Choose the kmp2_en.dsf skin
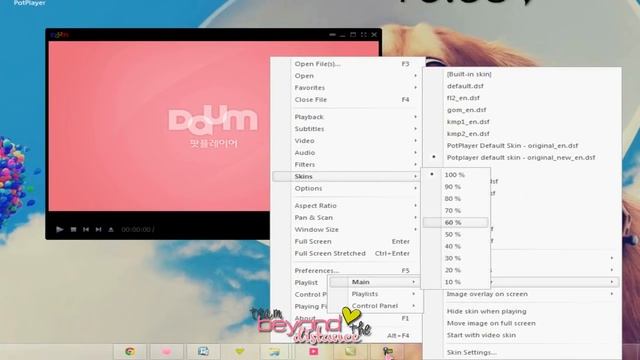 468,133
